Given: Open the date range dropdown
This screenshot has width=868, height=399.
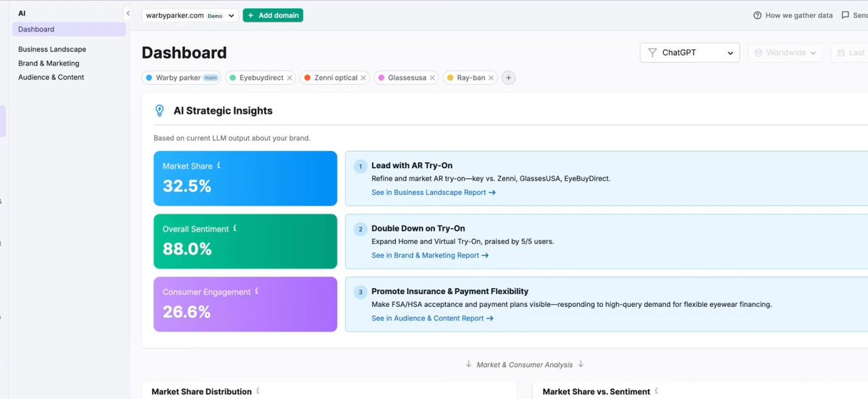Looking at the screenshot, I should point(849,53).
